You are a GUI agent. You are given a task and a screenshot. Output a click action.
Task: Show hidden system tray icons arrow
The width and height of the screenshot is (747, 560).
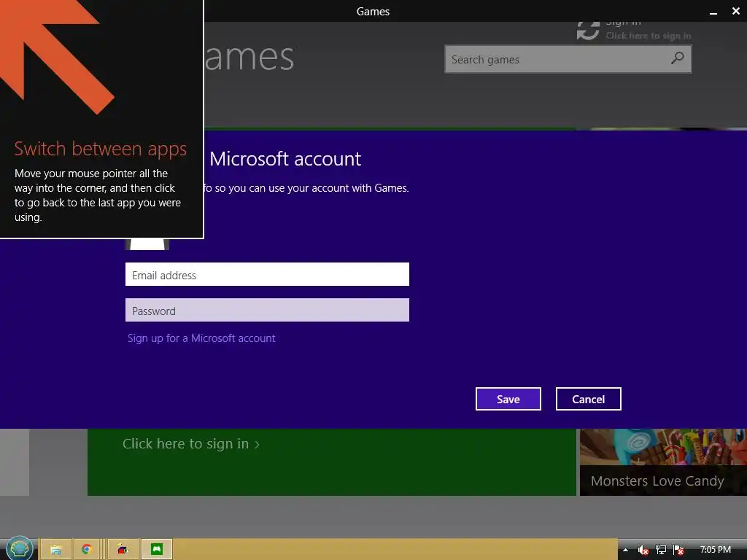(x=625, y=550)
